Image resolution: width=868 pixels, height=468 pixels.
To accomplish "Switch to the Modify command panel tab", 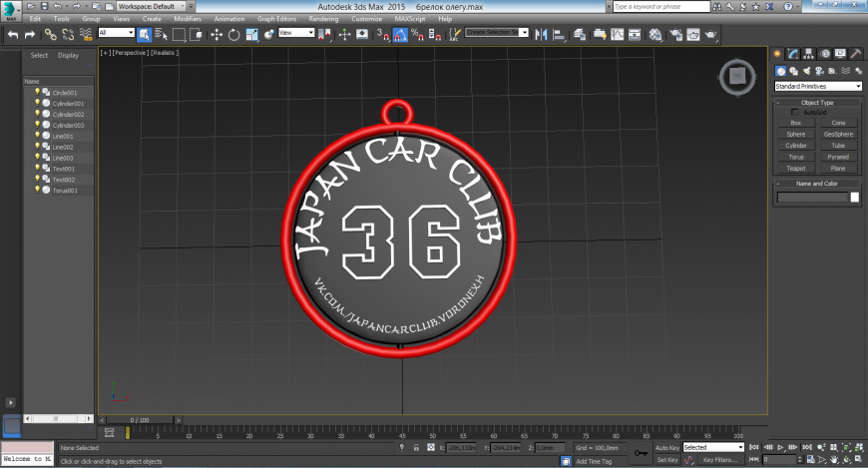I will 792,54.
